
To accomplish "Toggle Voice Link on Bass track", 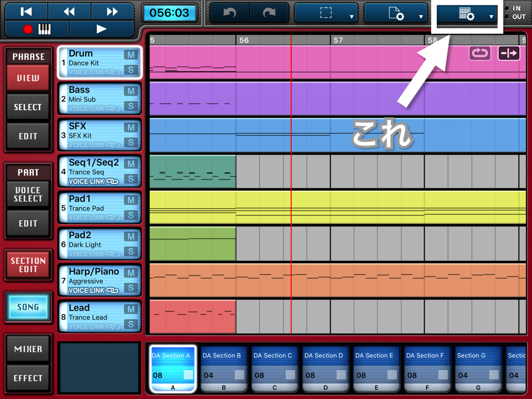I will point(94,109).
